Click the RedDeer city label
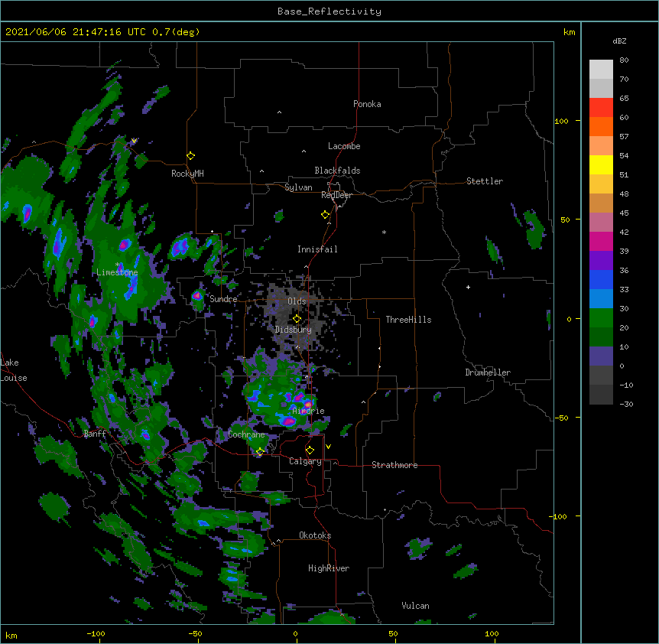Image resolution: width=659 pixels, height=644 pixels. 336,195
